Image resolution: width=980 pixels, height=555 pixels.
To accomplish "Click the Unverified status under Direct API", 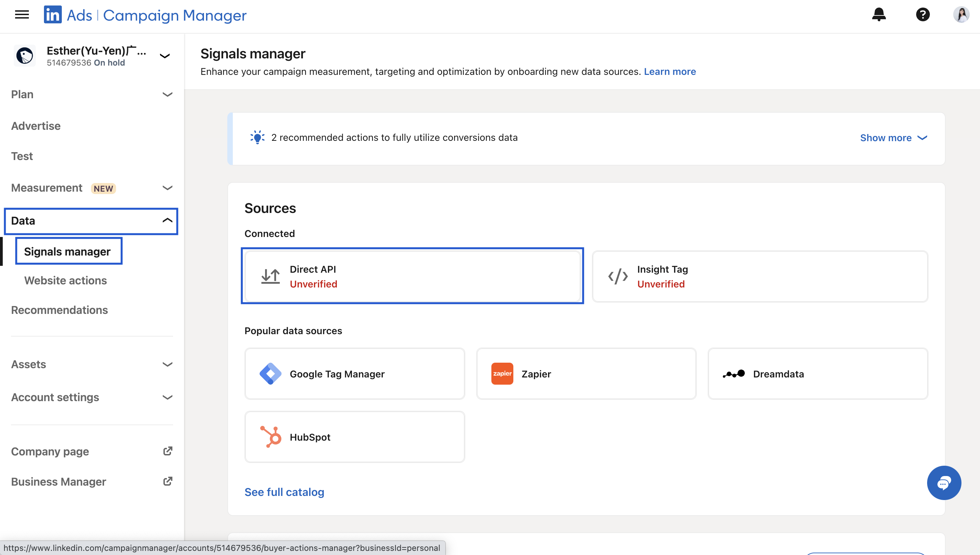I will click(x=313, y=284).
